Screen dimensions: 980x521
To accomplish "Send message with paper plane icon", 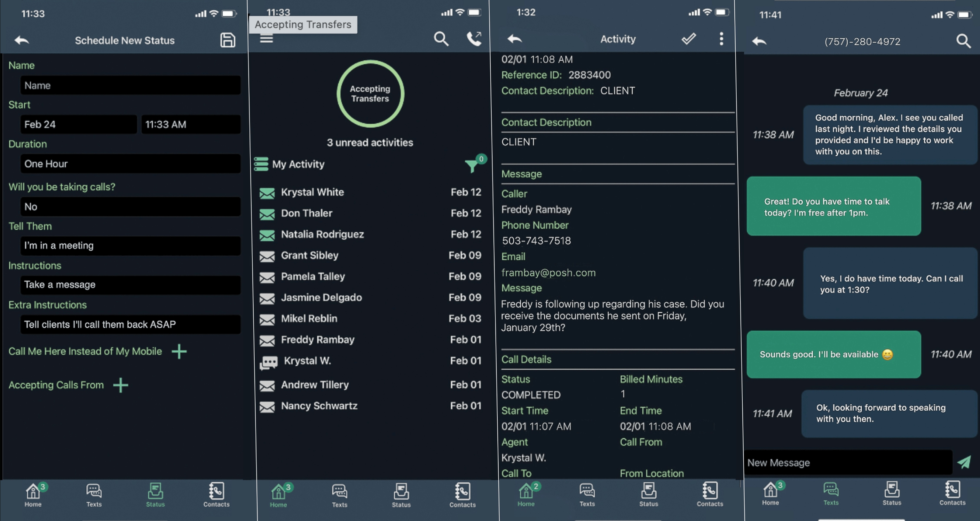I will [964, 463].
